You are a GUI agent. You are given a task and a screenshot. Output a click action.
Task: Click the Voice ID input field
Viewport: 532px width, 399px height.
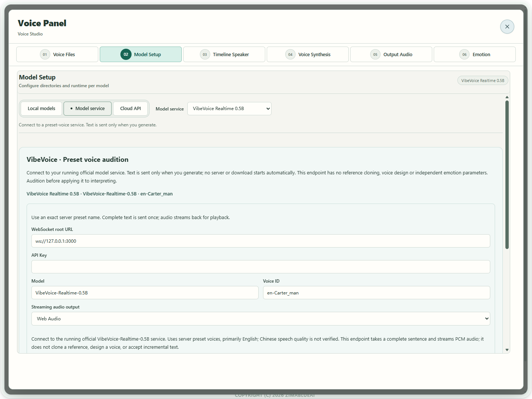[x=376, y=293]
